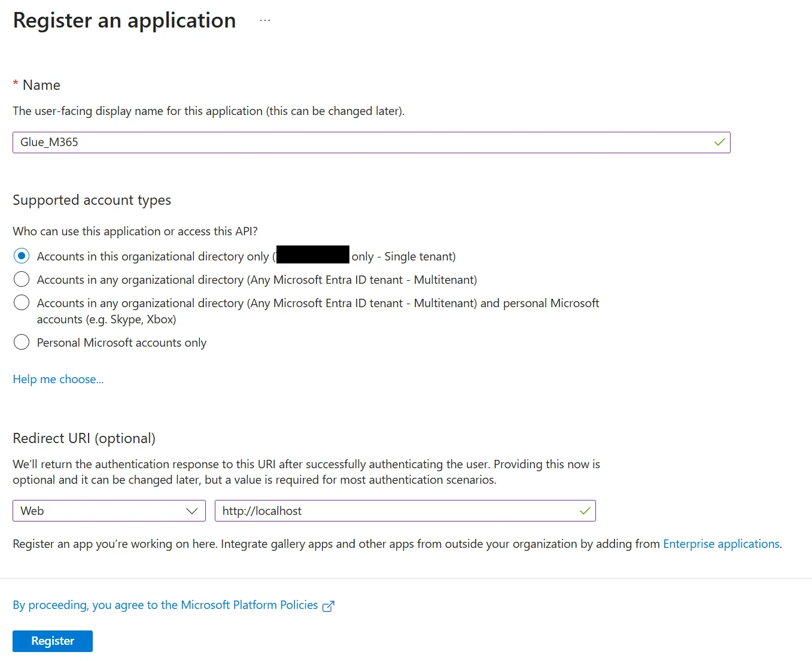Click the "Supported account types" section heading

[92, 200]
